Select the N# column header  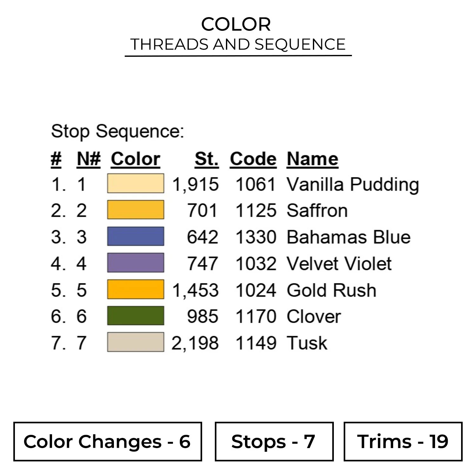coord(89,159)
